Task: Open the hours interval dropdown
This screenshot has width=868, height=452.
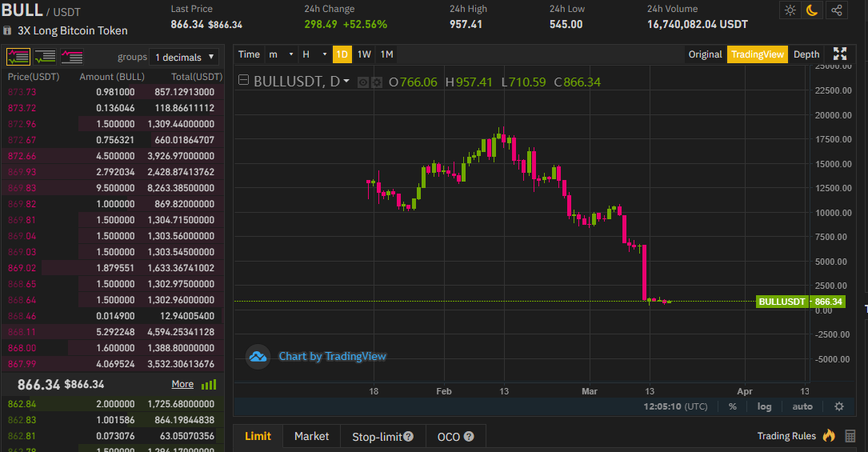Action: [x=314, y=54]
